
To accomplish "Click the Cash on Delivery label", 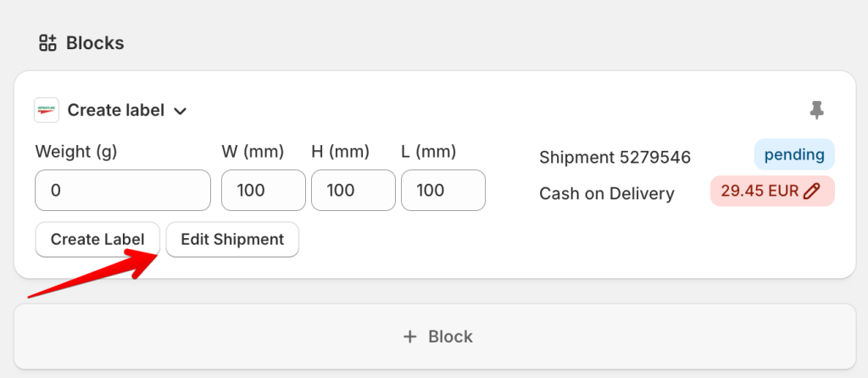I will click(x=607, y=194).
